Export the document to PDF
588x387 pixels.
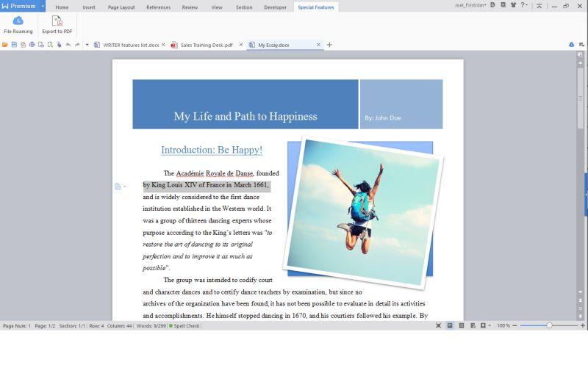(57, 25)
